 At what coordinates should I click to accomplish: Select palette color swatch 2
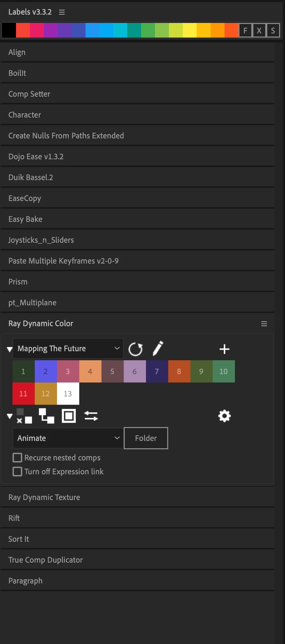(x=46, y=371)
